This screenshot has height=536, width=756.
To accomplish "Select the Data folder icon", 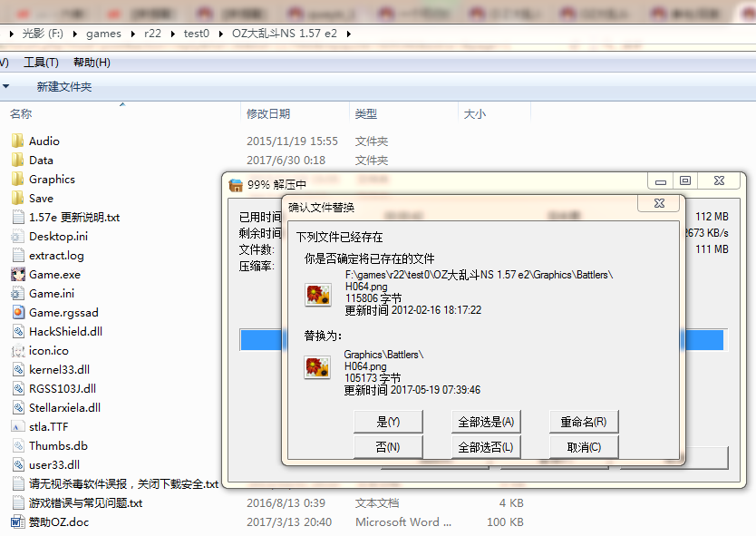I will tap(18, 161).
